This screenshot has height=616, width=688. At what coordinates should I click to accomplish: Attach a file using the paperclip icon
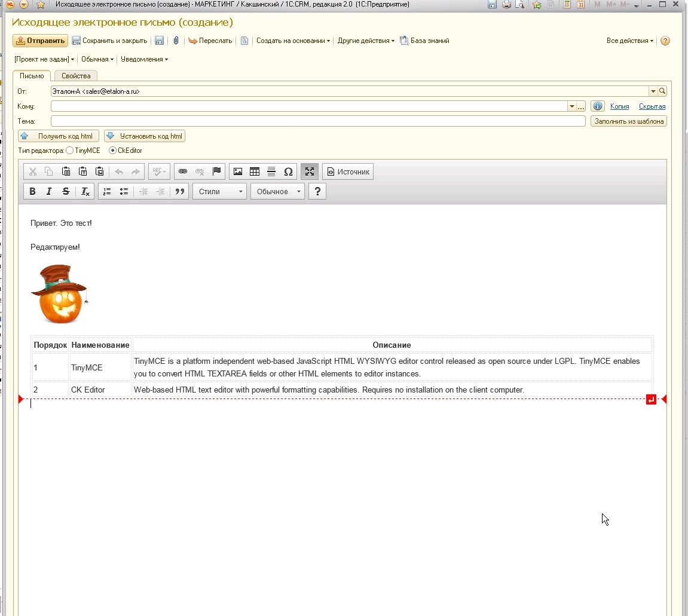pos(176,41)
